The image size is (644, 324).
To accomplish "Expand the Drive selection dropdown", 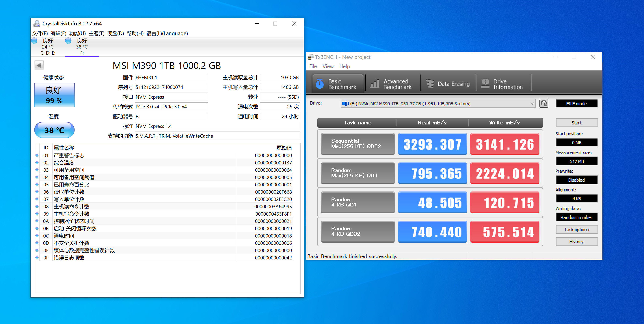I will pyautogui.click(x=532, y=104).
